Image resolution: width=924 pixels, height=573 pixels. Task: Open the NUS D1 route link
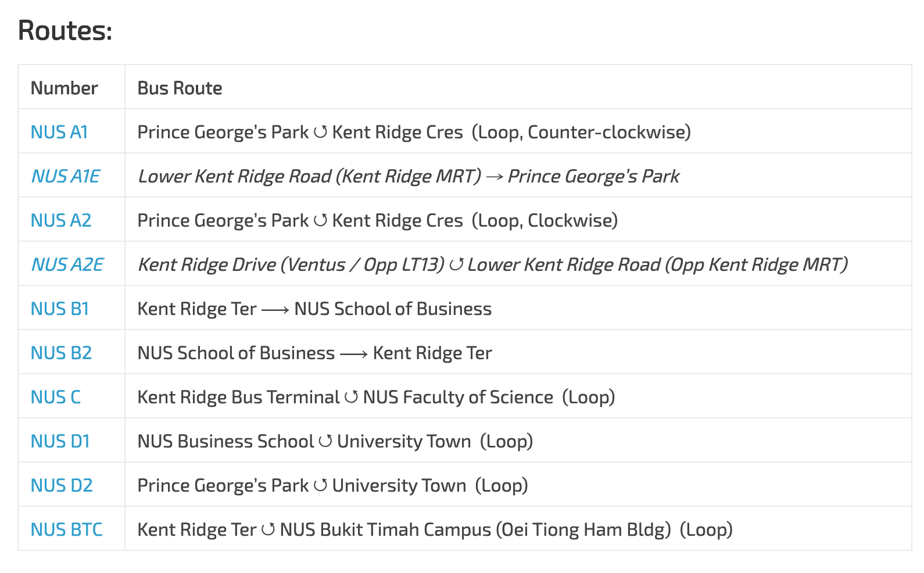pyautogui.click(x=60, y=442)
